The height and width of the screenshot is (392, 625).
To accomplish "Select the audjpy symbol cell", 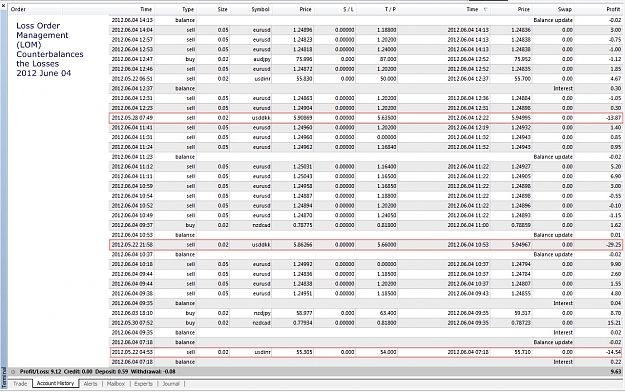I will (x=262, y=59).
